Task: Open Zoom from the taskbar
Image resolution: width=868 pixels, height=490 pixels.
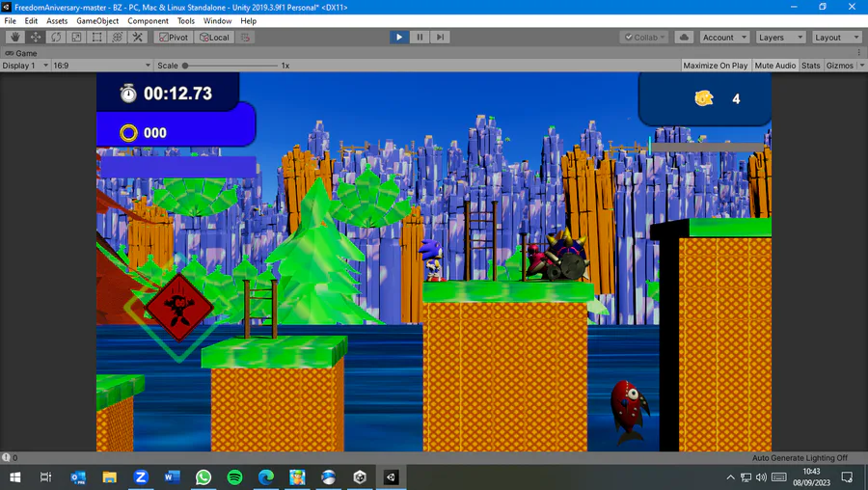Action: coord(141,477)
